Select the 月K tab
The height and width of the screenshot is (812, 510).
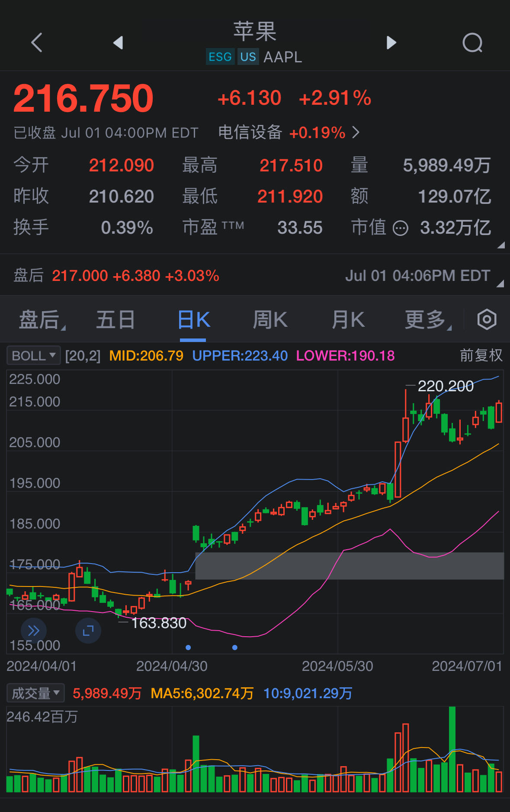(348, 320)
